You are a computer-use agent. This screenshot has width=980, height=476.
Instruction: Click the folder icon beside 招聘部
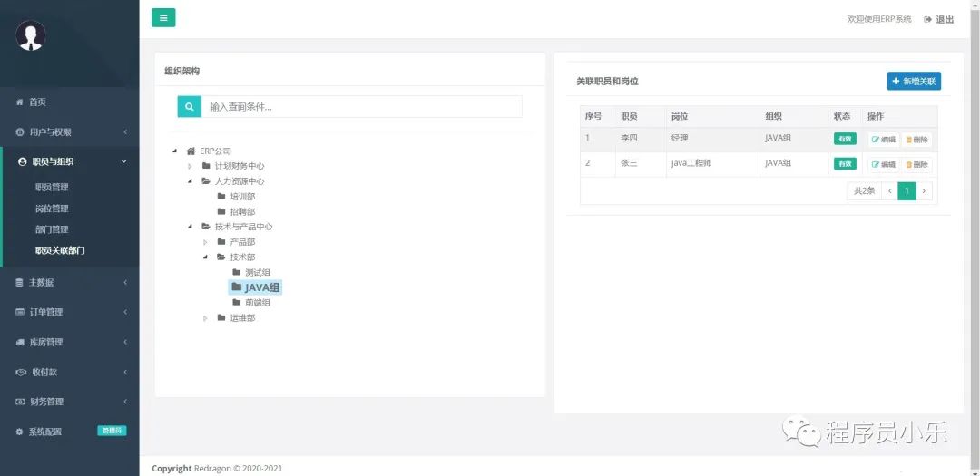221,212
